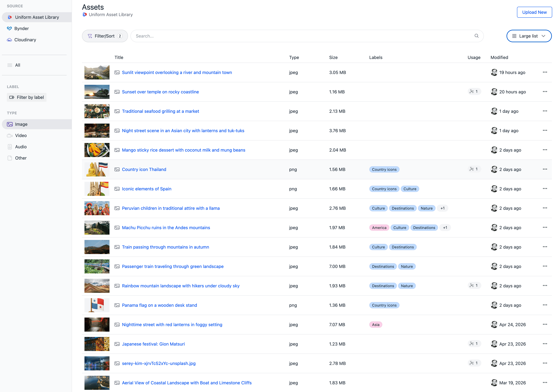Click the Uniform Asset Library breadcrumb under Assets

(108, 15)
